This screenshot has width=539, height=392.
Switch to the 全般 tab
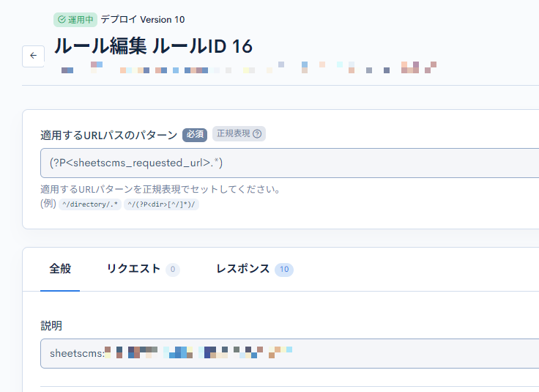tap(60, 269)
